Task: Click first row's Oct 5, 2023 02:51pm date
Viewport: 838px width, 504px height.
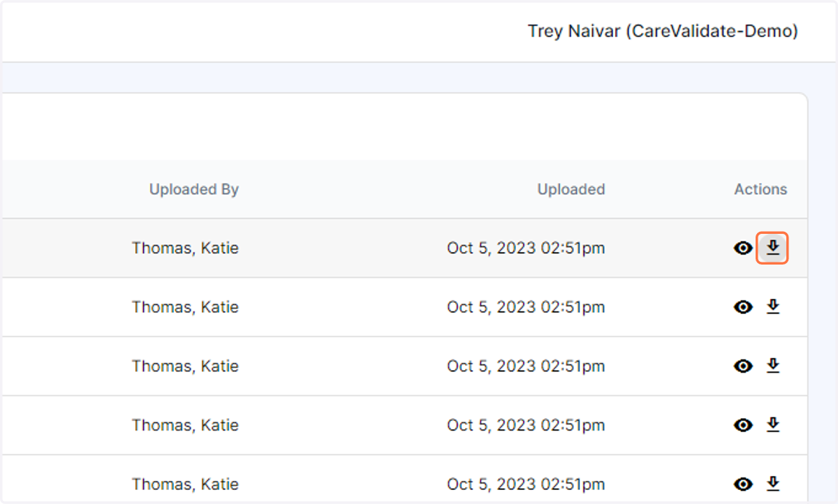Action: [x=526, y=248]
